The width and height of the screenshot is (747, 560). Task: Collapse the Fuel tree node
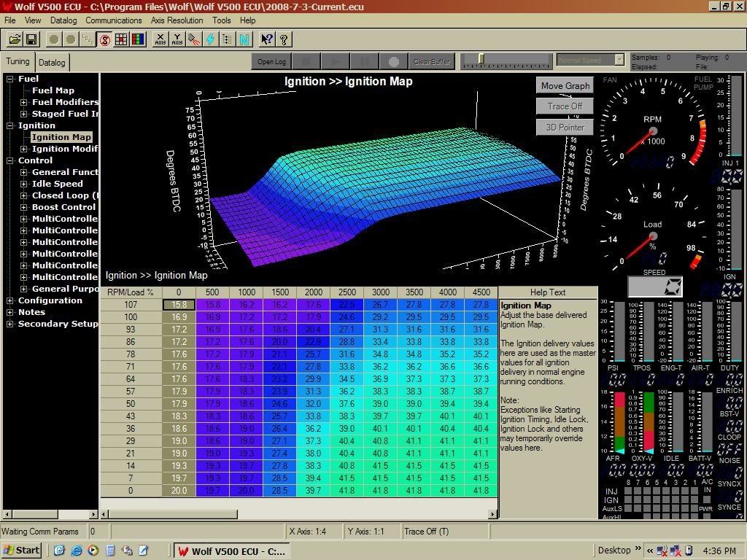pyautogui.click(x=10, y=79)
